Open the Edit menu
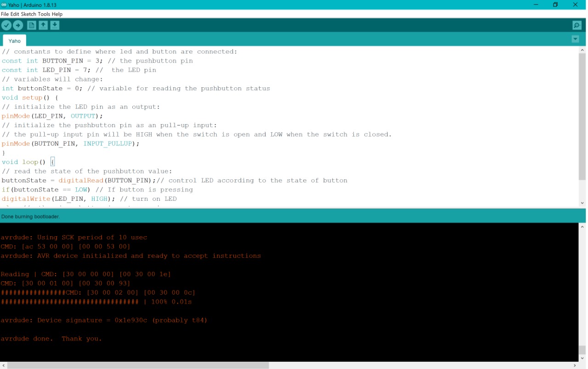Screen dimensions: 588x369 point(15,14)
